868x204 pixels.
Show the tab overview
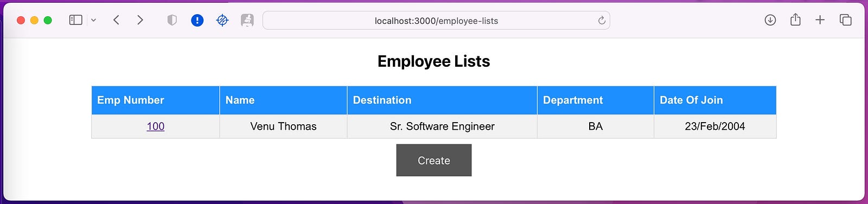[x=845, y=20]
